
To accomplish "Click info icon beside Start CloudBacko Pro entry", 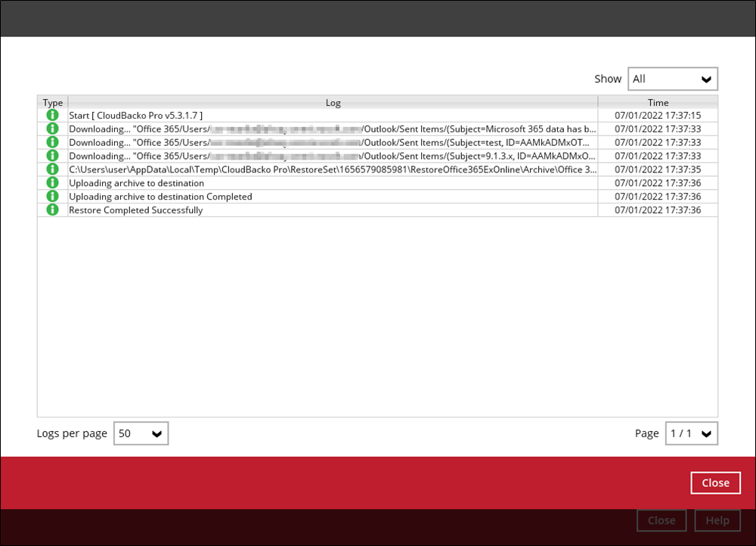I will [52, 115].
